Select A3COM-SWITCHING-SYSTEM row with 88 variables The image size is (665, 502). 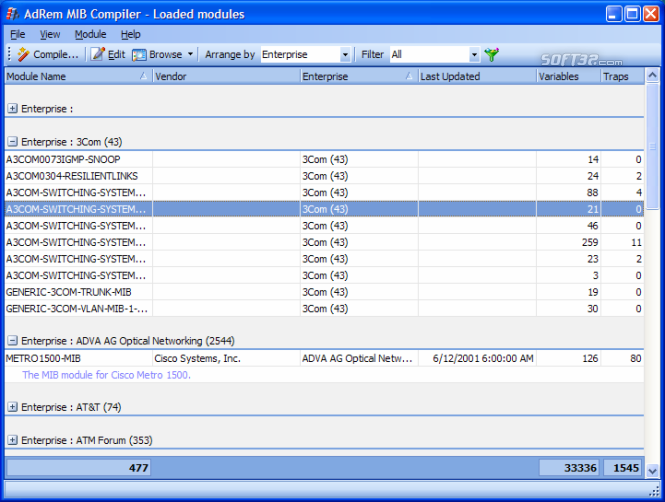(x=324, y=192)
